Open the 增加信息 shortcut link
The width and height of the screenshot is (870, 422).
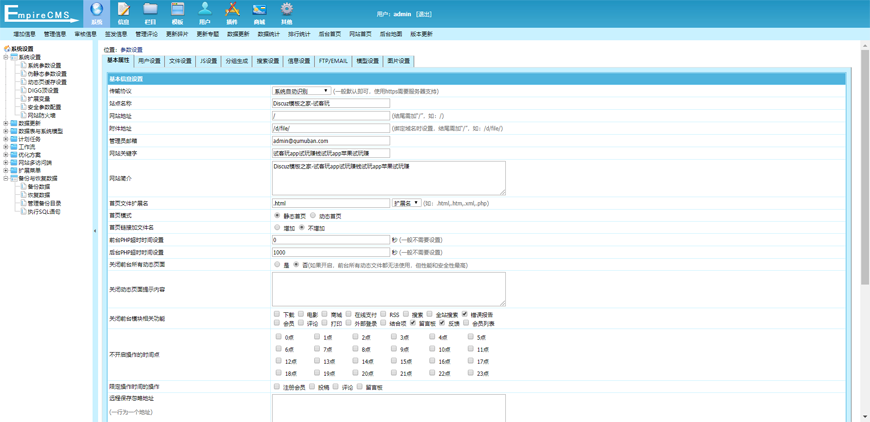tap(24, 34)
